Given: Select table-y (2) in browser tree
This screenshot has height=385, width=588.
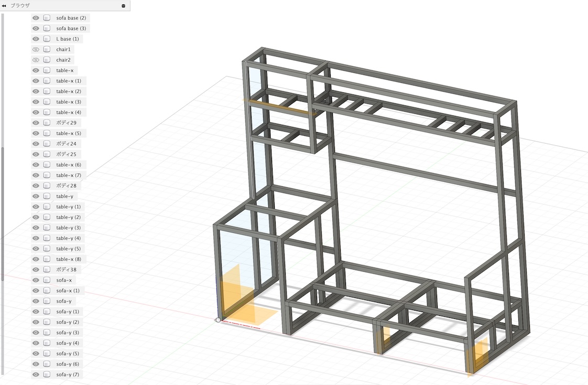Looking at the screenshot, I should coord(68,217).
